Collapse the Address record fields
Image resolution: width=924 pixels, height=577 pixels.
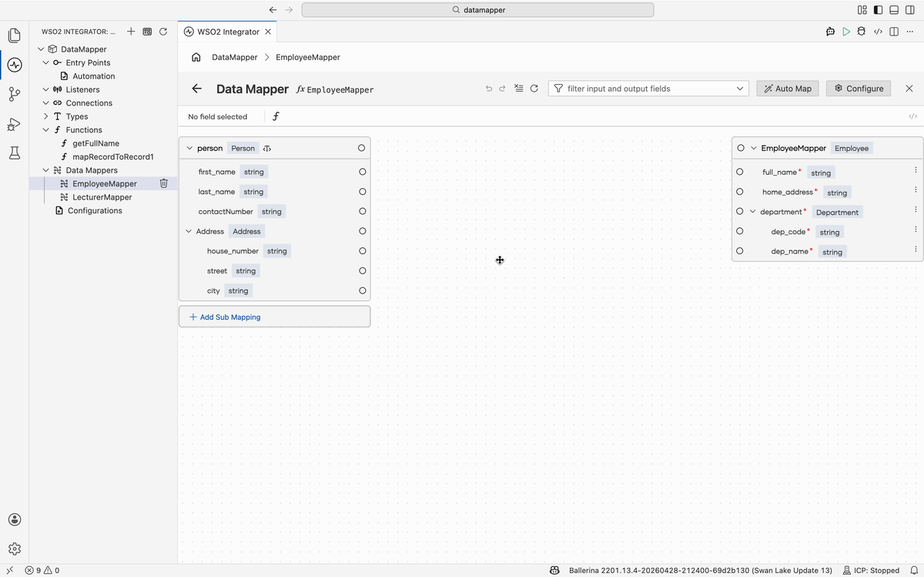(189, 231)
